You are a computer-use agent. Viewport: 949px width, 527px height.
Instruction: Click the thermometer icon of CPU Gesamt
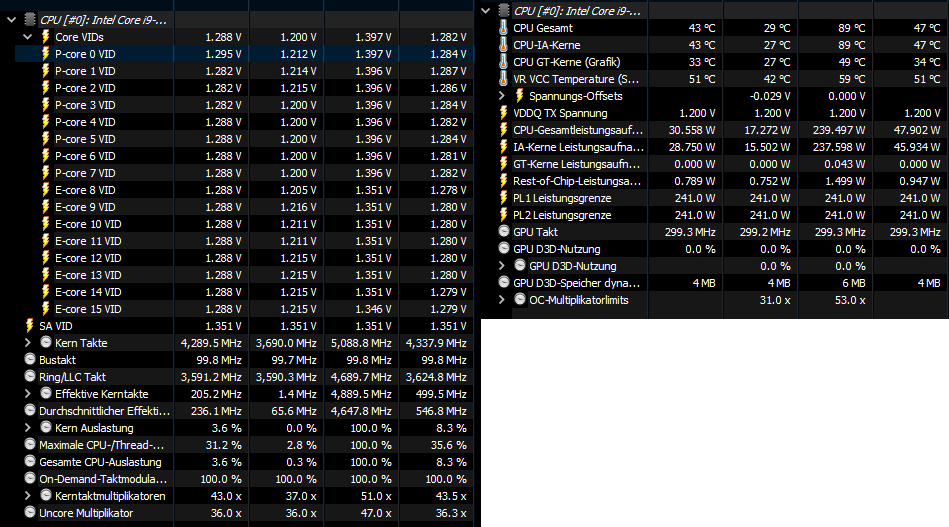coord(503,28)
